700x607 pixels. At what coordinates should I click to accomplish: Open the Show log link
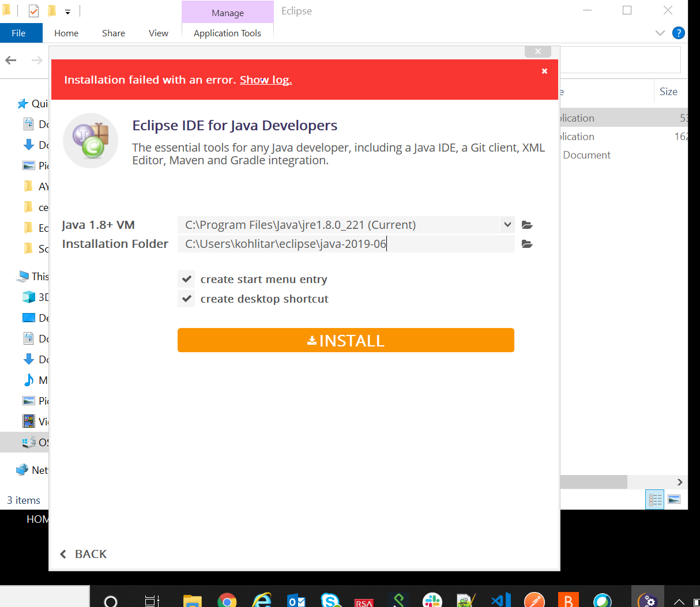(x=266, y=80)
